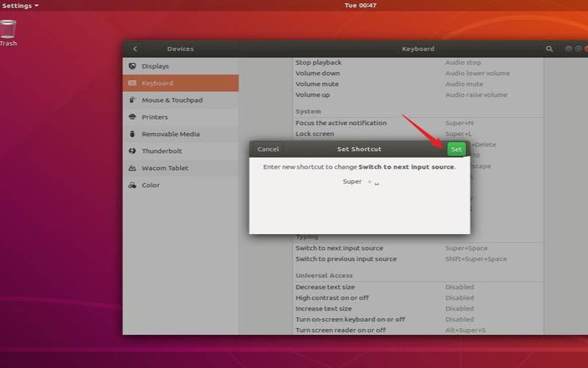Image resolution: width=588 pixels, height=368 pixels.
Task: Click Turn screen reader on or off
Action: coord(417,330)
